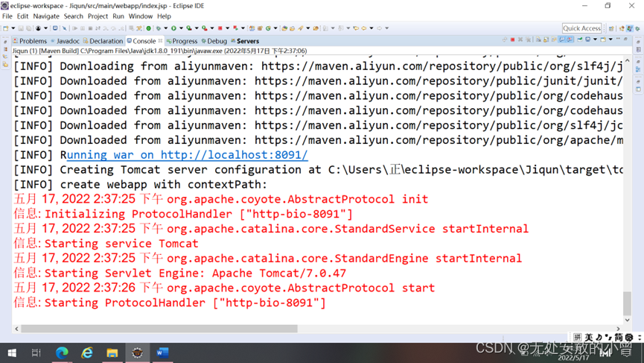Click the Open Perspective icon

[611, 28]
